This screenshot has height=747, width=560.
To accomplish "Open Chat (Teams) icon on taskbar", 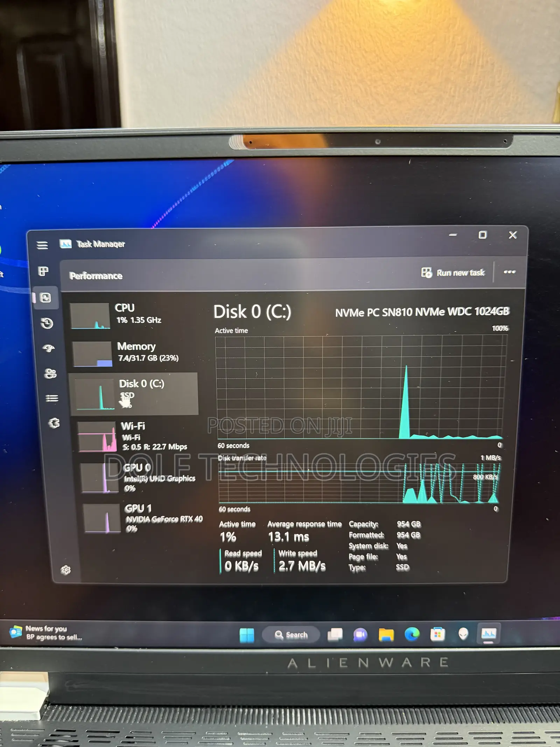I will pos(360,635).
